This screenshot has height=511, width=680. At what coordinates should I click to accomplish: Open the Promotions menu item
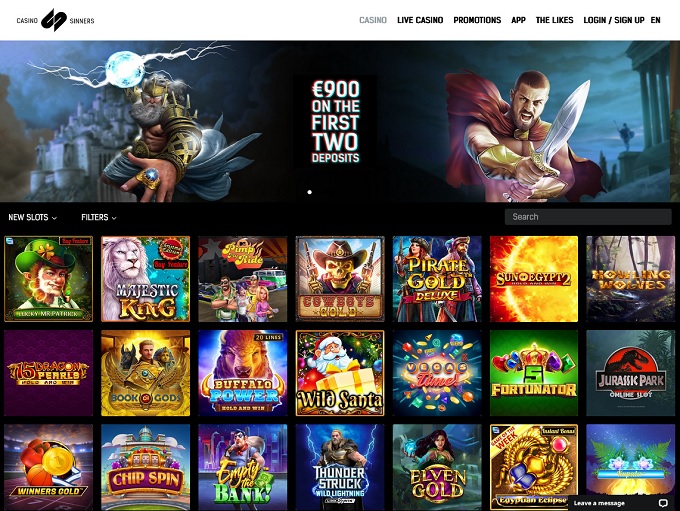477,20
